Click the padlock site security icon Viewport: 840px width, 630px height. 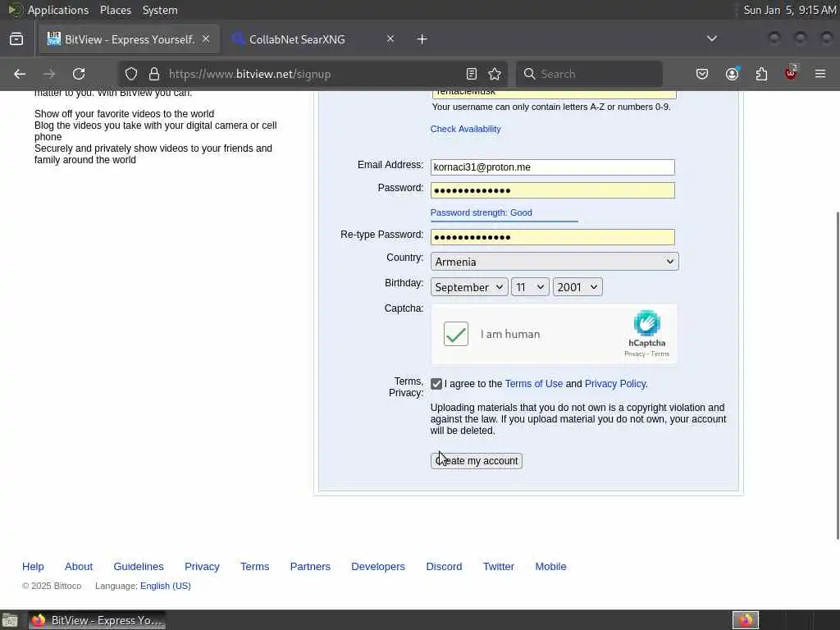tap(154, 74)
